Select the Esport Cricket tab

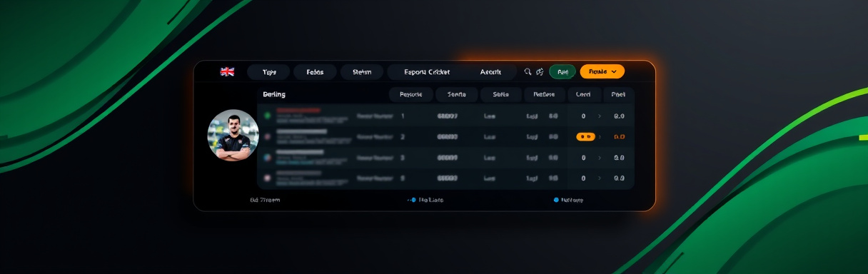coord(427,72)
